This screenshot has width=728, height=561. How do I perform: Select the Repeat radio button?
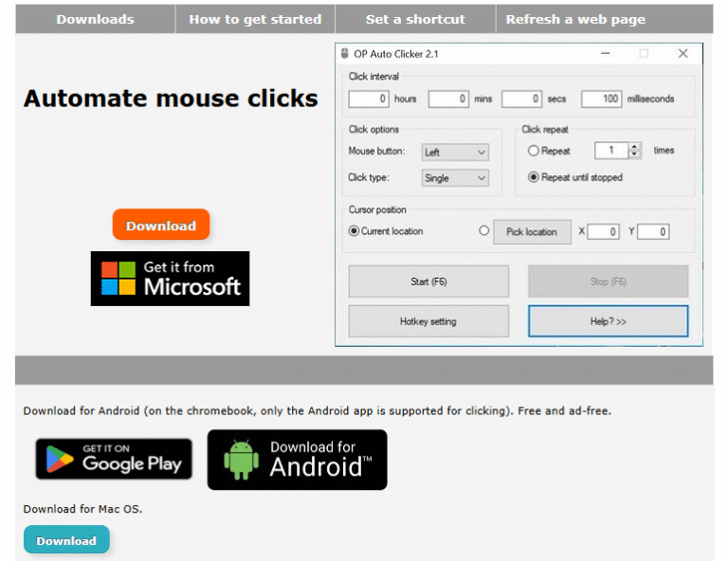click(x=534, y=151)
